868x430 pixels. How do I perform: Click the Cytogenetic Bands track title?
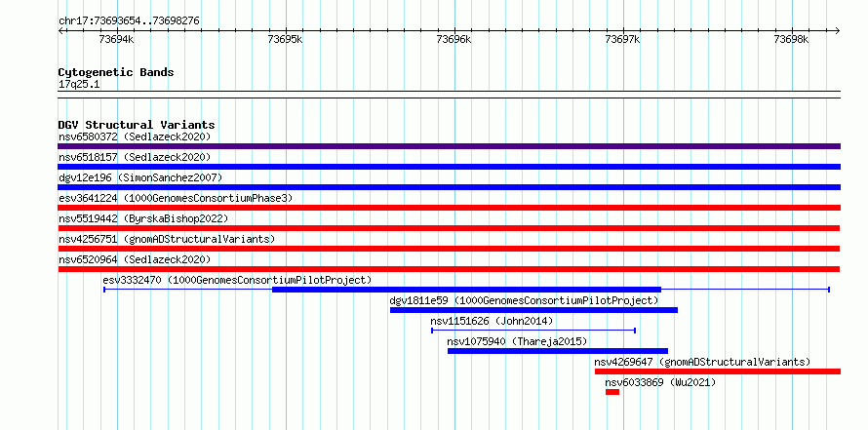pyautogui.click(x=116, y=72)
